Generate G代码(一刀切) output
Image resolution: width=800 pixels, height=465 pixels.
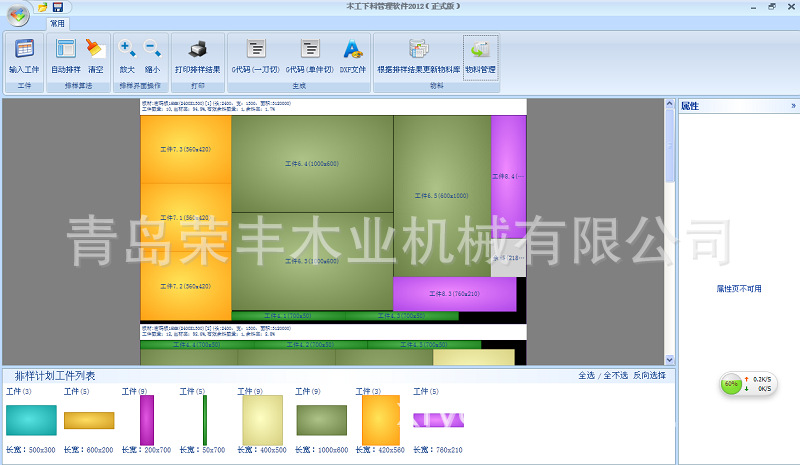[x=256, y=49]
